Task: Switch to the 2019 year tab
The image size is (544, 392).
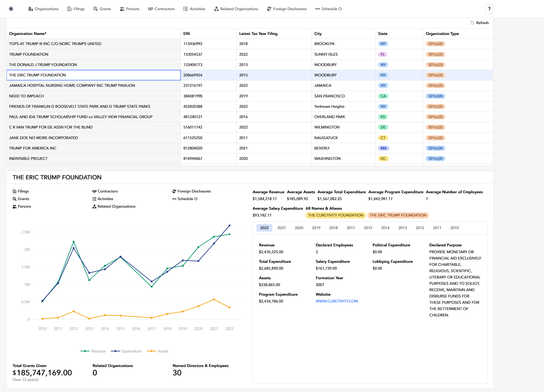Action: [316, 228]
